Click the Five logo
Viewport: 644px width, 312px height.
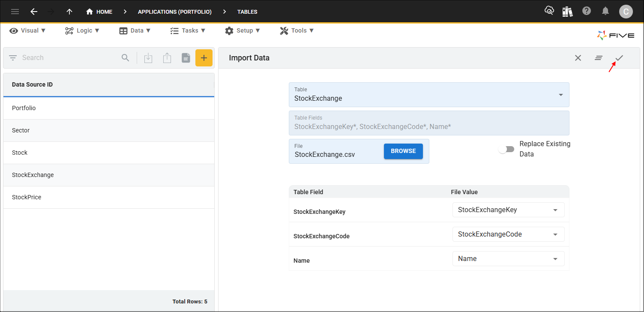pos(615,36)
